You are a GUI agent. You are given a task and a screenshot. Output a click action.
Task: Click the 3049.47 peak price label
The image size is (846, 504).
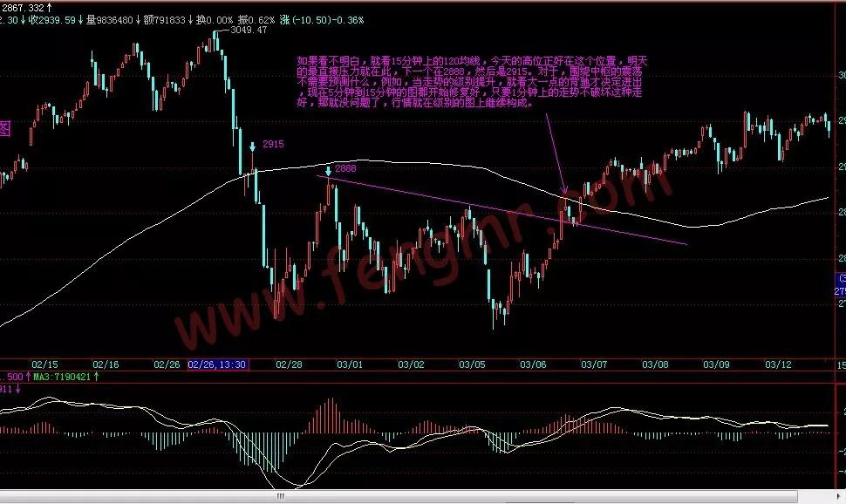click(249, 31)
